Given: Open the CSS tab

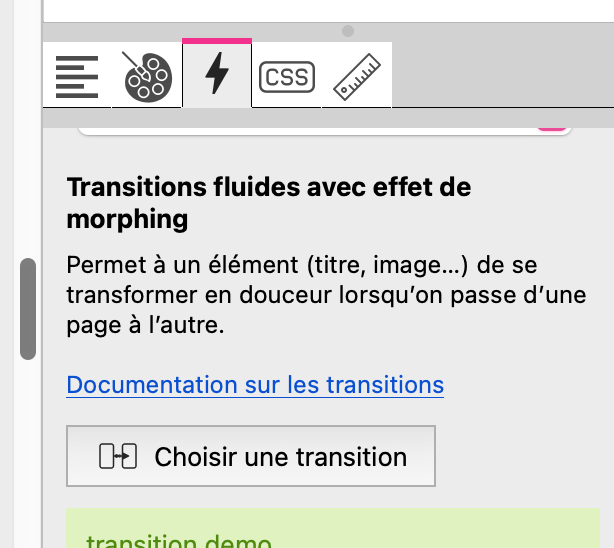Looking at the screenshot, I should point(287,76).
